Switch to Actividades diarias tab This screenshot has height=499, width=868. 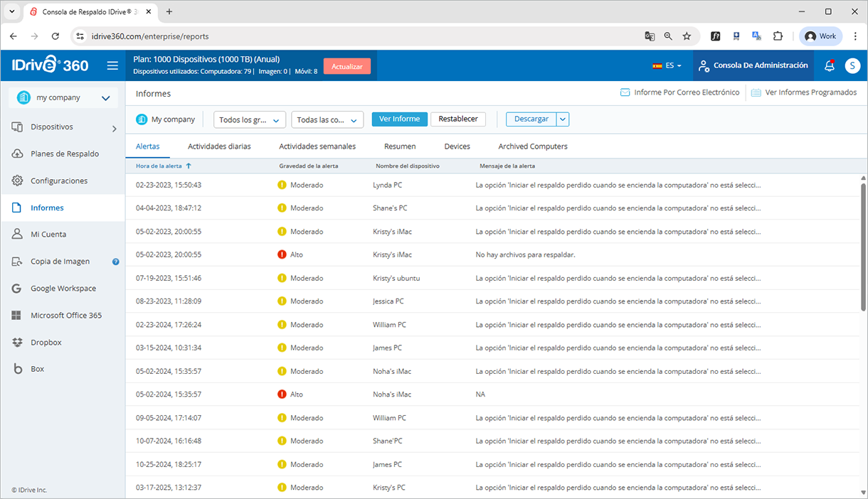click(x=219, y=146)
